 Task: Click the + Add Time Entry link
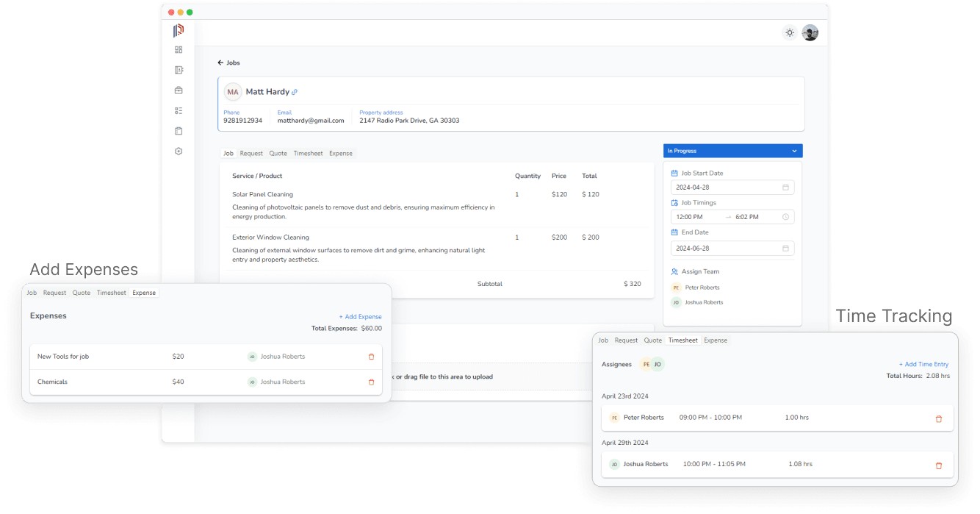point(923,364)
